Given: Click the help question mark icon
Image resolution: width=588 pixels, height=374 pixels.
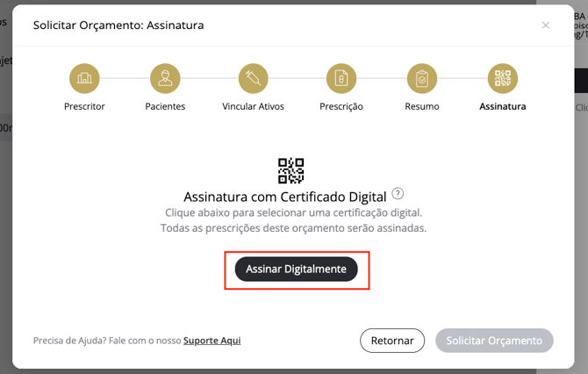Looking at the screenshot, I should click(x=398, y=193).
